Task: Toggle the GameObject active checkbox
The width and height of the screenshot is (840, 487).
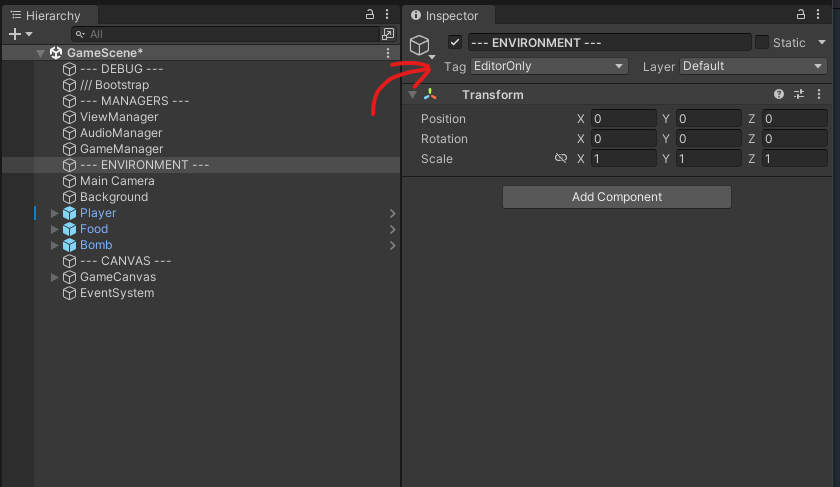Action: point(455,42)
